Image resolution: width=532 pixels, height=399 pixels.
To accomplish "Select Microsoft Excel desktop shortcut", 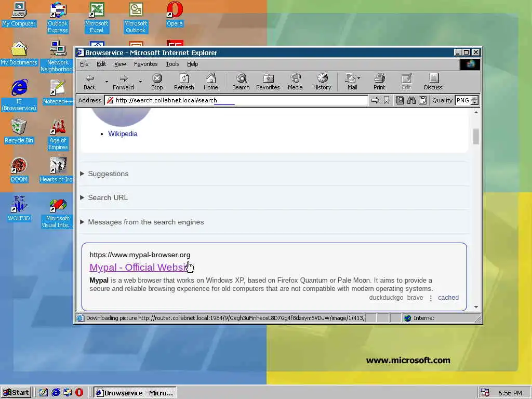I will point(97,18).
